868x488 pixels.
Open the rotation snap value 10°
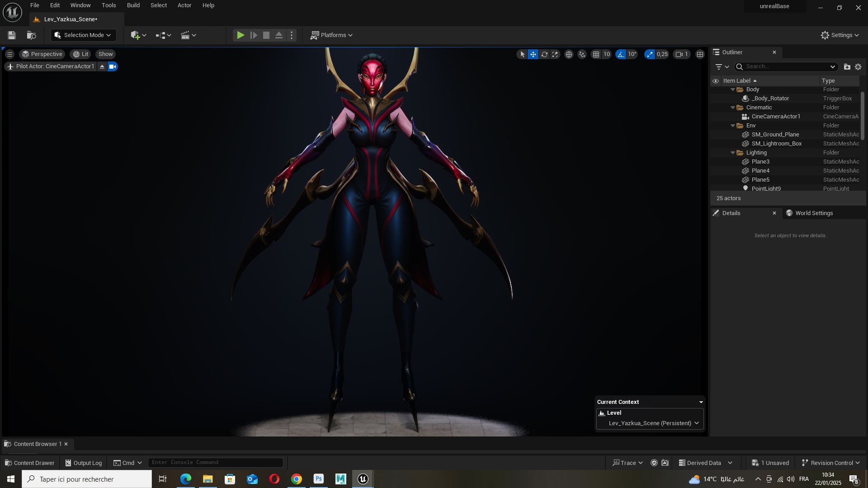[632, 54]
